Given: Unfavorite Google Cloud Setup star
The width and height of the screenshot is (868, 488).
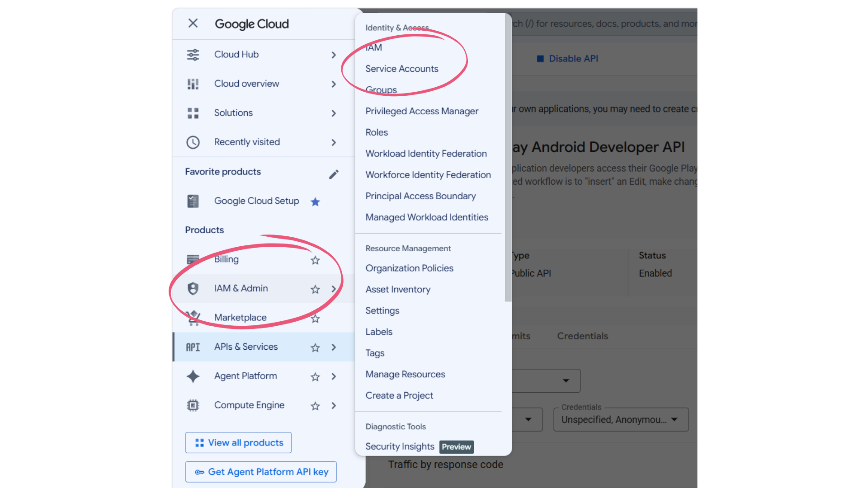Looking at the screenshot, I should 315,202.
